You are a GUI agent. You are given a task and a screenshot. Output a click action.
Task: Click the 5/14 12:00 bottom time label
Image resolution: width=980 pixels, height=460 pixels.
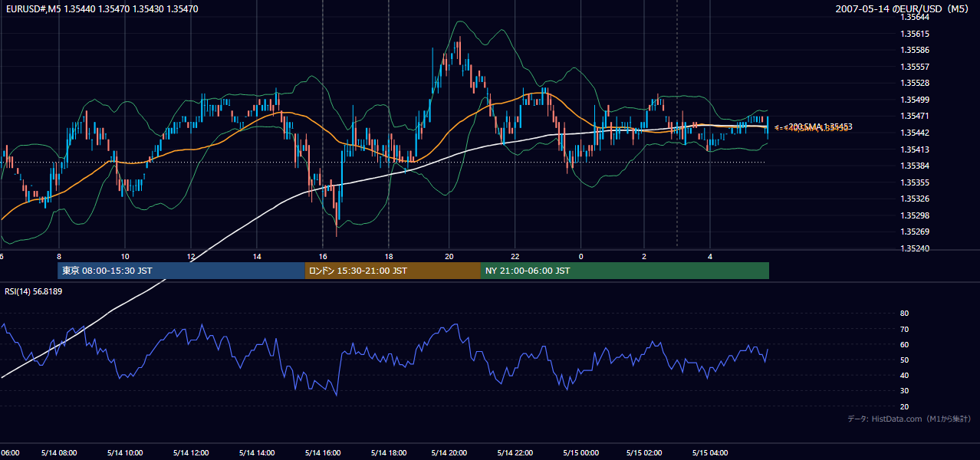[190, 453]
